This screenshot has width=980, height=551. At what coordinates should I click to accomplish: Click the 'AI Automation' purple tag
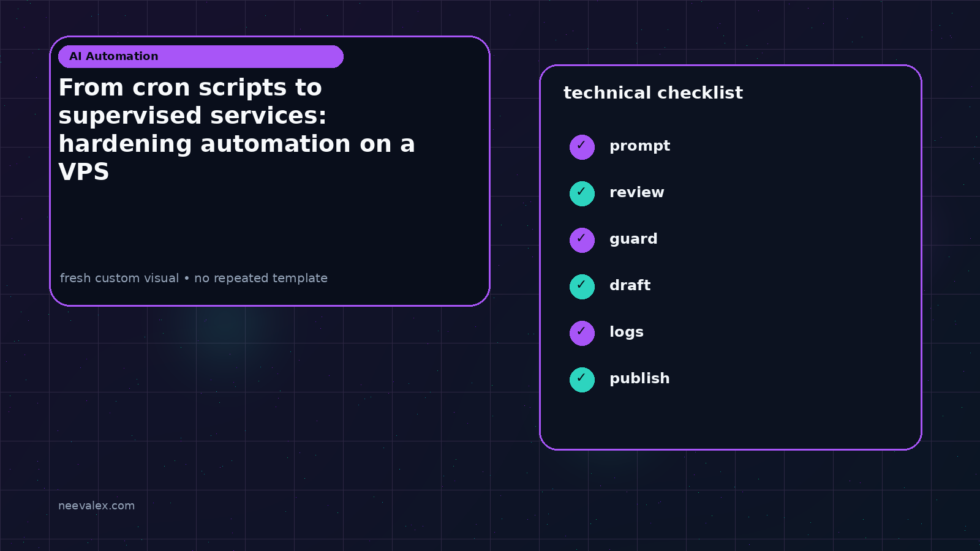pyautogui.click(x=201, y=56)
